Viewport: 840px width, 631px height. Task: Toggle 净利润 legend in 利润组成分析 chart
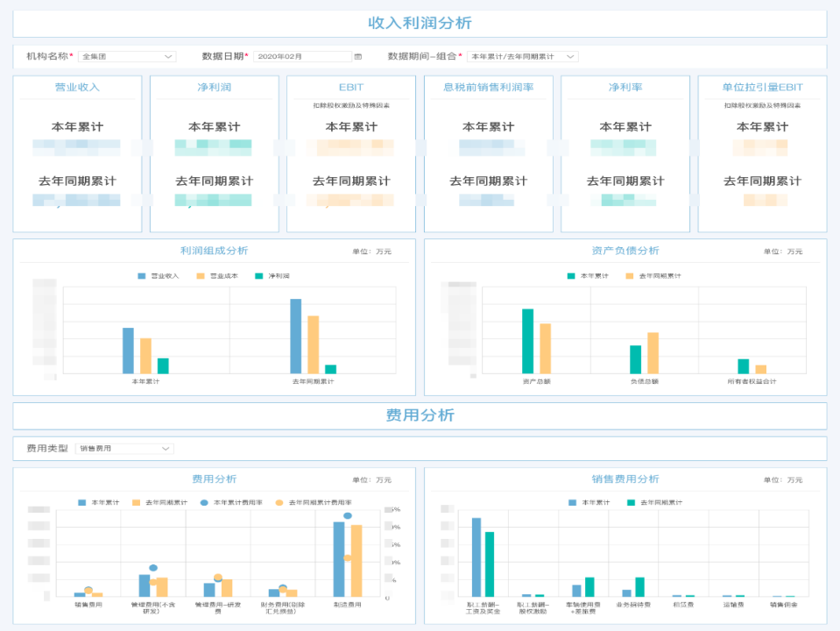click(259, 276)
